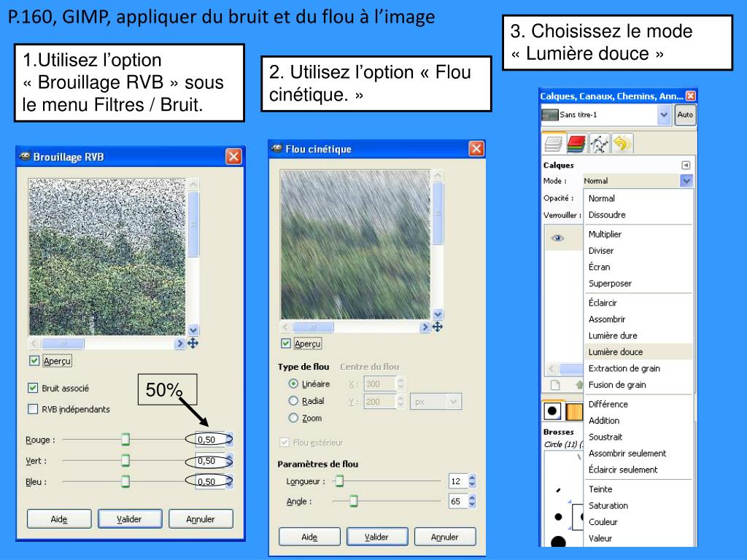Select the orange wood pattern swatch
This screenshot has width=747, height=560.
[x=574, y=411]
